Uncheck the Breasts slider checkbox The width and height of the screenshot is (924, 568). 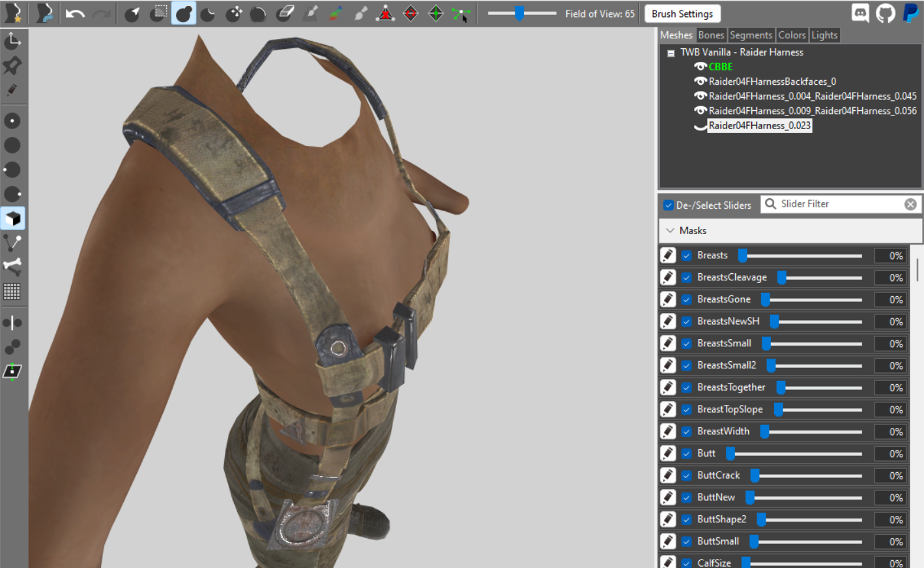coord(686,256)
